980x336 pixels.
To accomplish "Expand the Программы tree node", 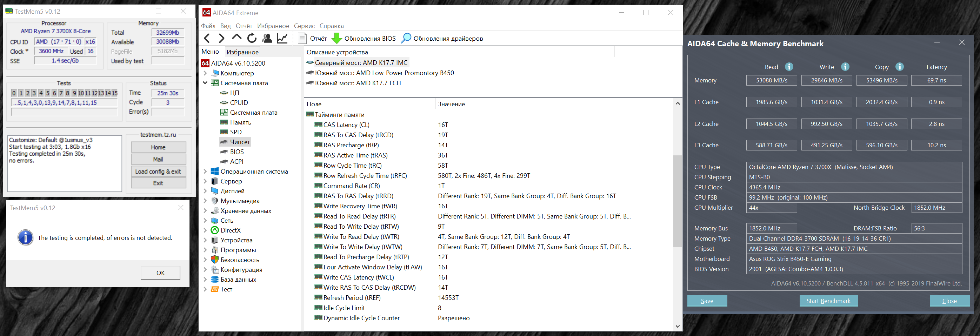I will coord(205,250).
